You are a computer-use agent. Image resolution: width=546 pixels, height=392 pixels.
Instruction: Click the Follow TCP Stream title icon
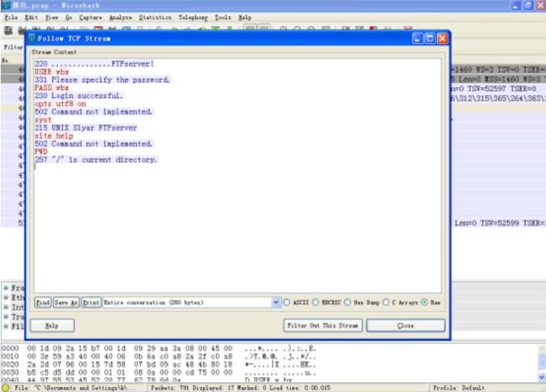(x=32, y=38)
